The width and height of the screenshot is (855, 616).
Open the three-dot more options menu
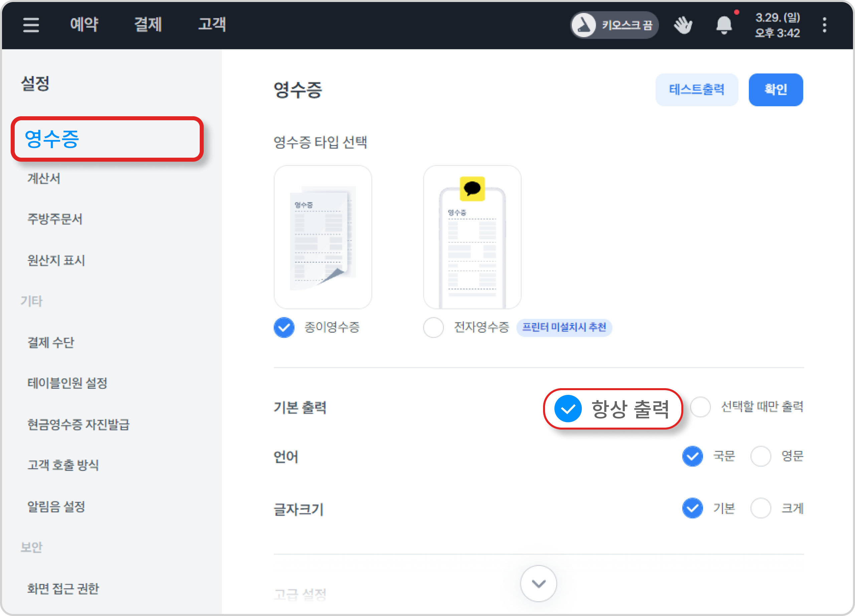(825, 25)
